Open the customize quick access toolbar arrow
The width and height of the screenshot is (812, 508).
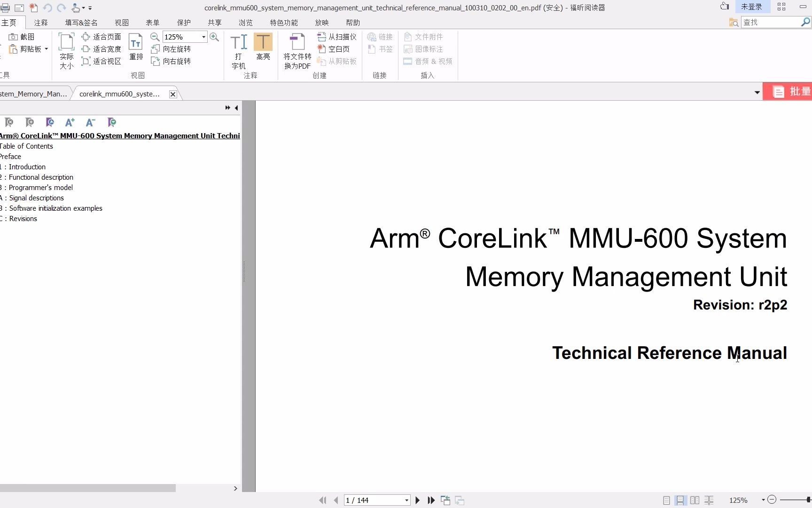(x=90, y=8)
